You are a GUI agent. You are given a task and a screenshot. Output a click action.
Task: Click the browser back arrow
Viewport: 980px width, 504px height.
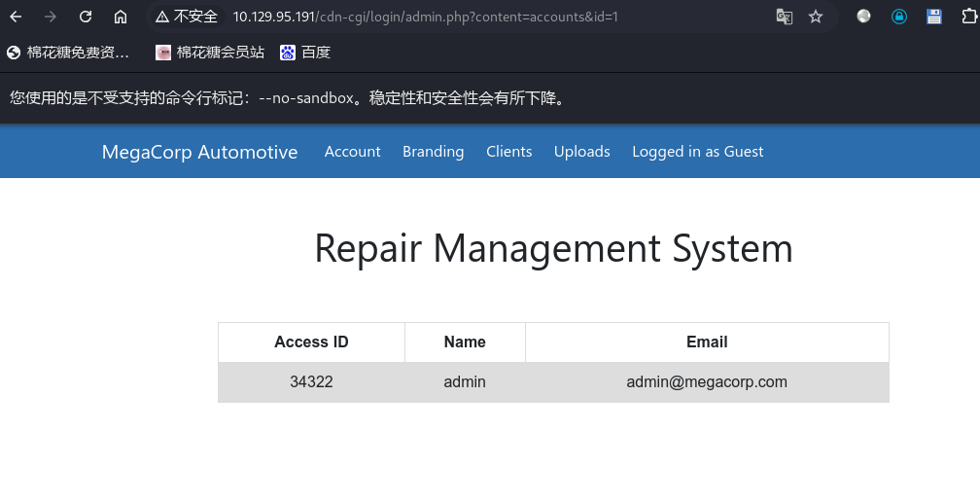16,17
